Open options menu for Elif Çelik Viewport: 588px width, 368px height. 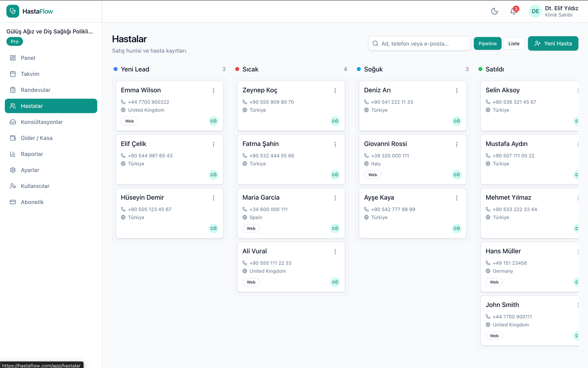click(214, 144)
